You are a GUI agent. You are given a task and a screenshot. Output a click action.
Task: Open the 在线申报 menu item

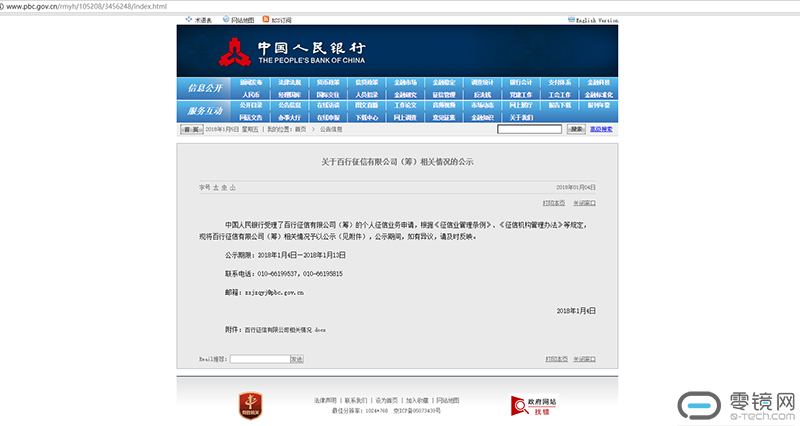pos(328,117)
